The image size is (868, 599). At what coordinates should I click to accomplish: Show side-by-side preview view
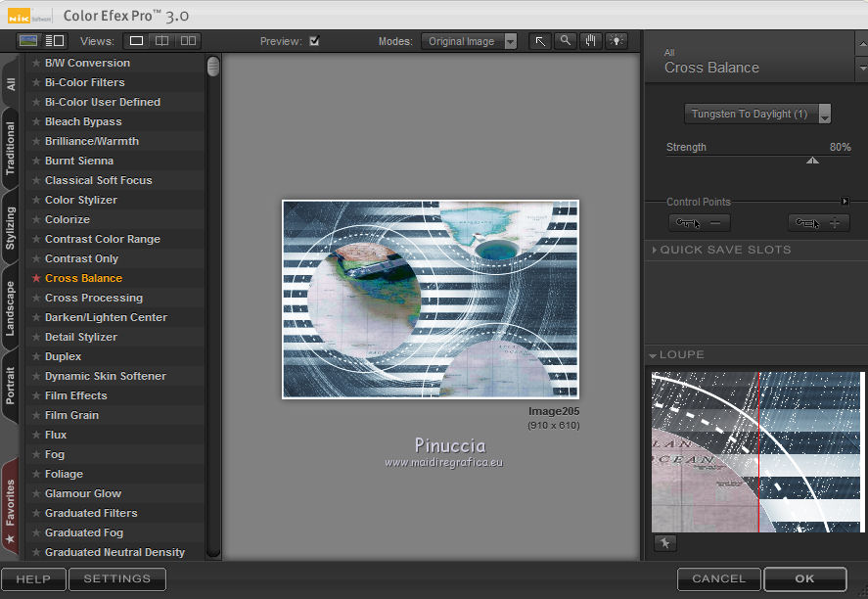pos(188,41)
